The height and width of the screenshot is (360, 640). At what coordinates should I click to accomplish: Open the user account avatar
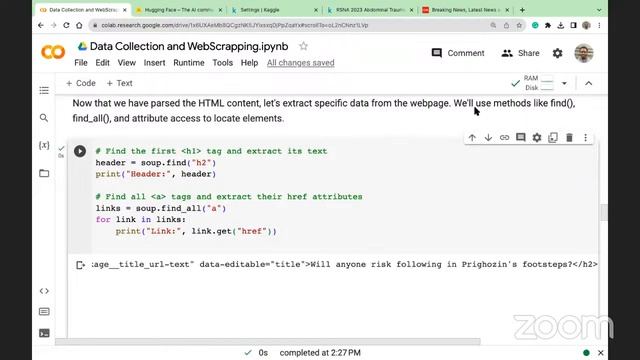point(584,53)
